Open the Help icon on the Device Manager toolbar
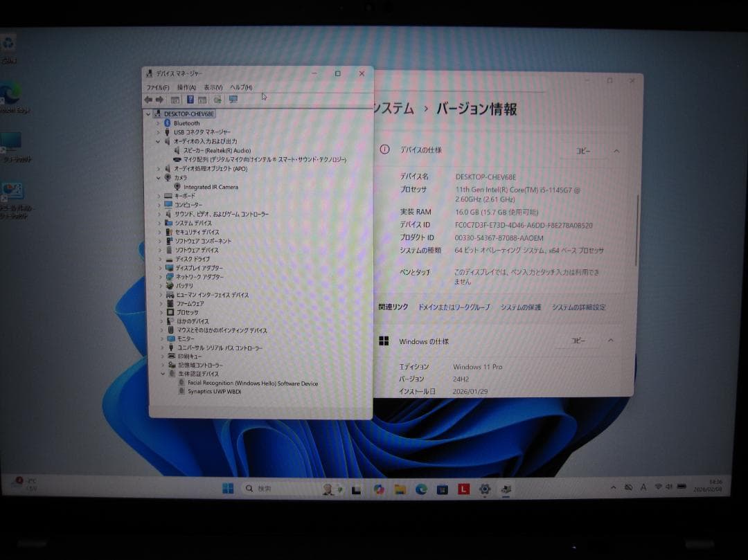Image resolution: width=748 pixels, height=560 pixels. [x=190, y=98]
